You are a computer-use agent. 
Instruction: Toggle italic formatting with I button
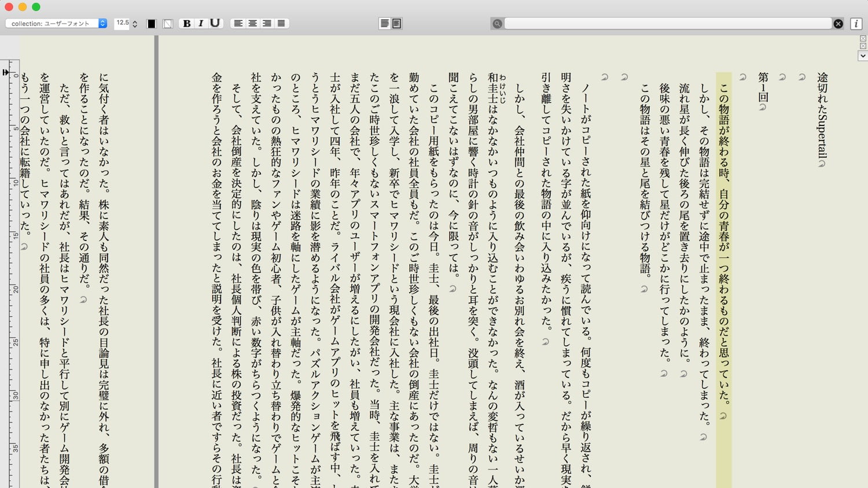[x=201, y=23]
